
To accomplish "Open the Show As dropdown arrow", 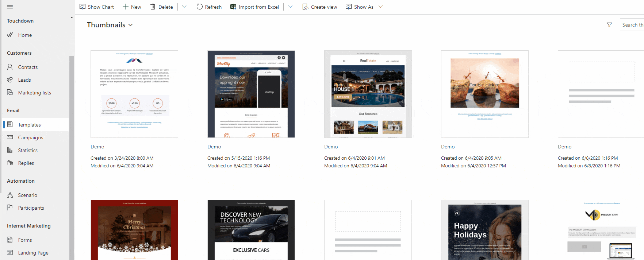I will pos(381,7).
